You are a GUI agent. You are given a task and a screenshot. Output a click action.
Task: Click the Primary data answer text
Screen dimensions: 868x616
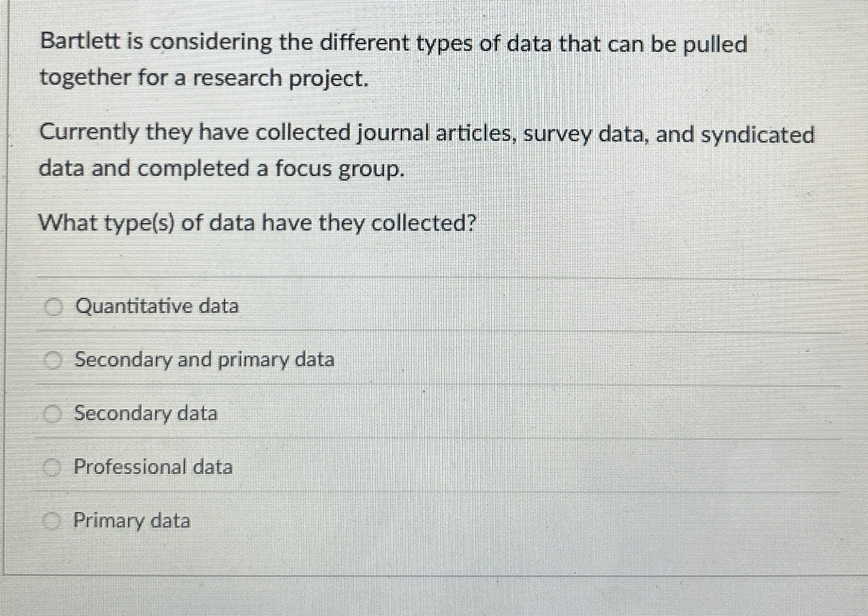point(131,521)
